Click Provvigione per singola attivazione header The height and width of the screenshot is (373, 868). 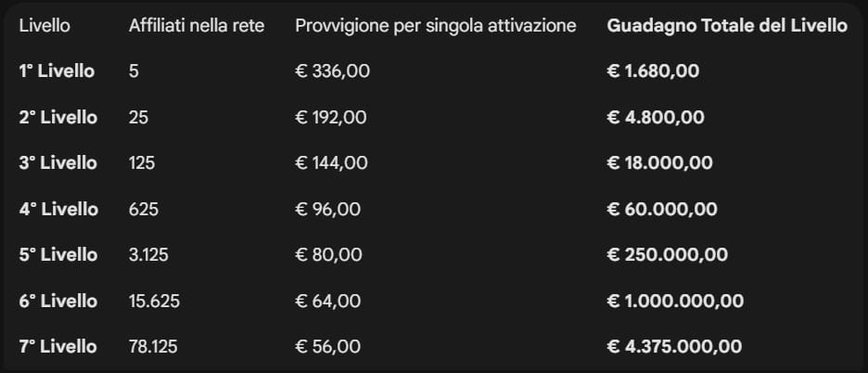pyautogui.click(x=435, y=26)
